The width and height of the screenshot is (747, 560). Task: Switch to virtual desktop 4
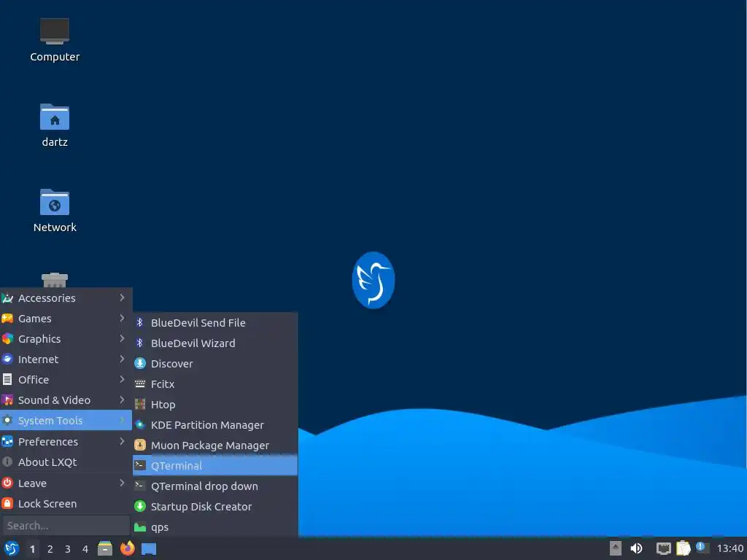tap(85, 549)
